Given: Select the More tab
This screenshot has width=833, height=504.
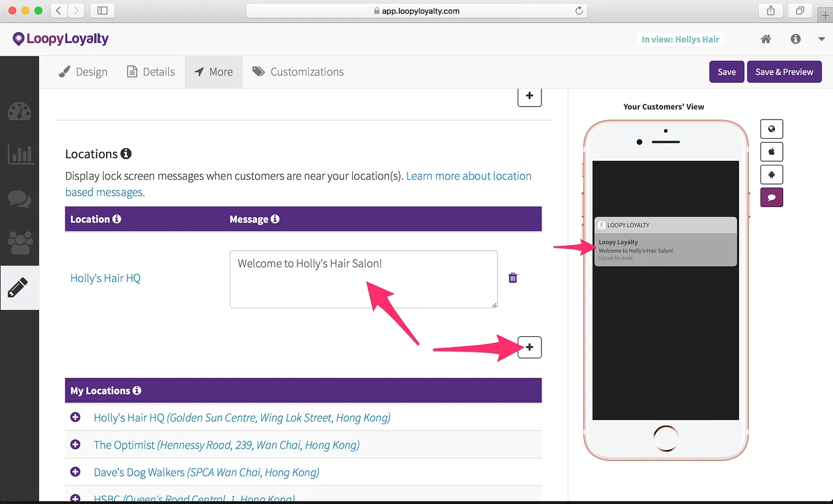Looking at the screenshot, I should click(214, 72).
